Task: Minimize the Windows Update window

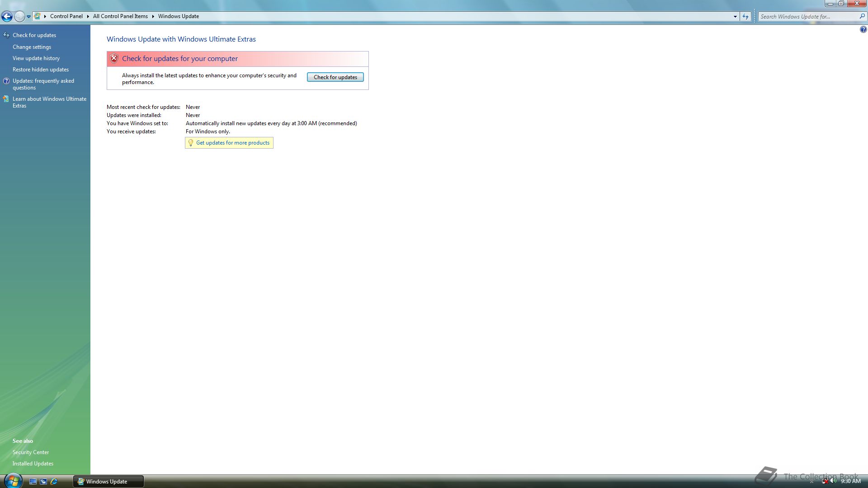Action: click(830, 4)
